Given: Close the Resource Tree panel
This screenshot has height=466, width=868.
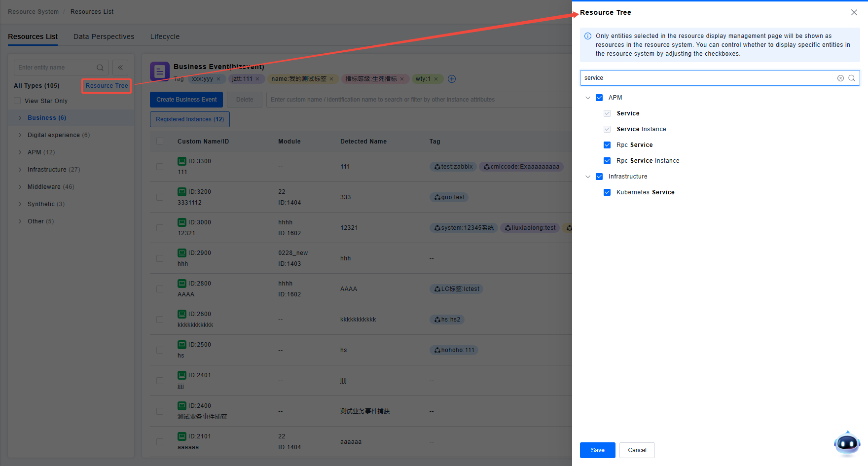Looking at the screenshot, I should point(854,12).
